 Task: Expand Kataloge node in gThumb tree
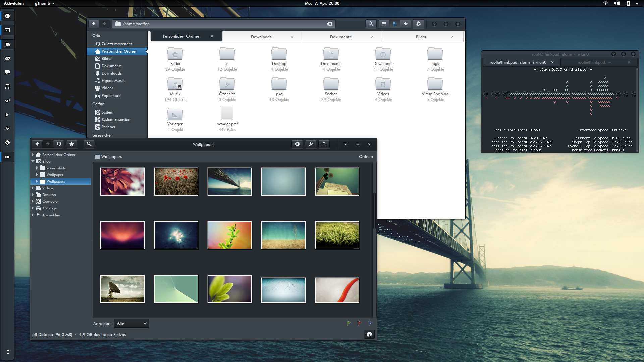tap(33, 208)
